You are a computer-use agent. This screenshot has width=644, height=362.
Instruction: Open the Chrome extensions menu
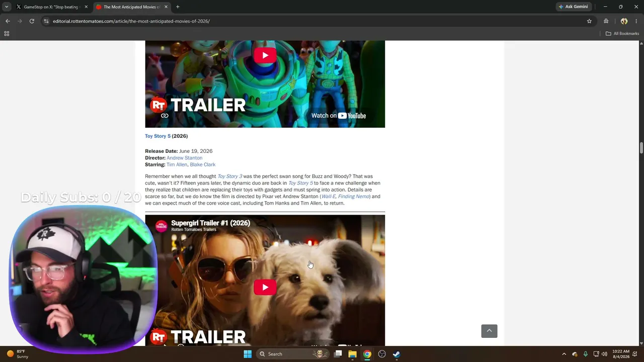[x=606, y=21]
